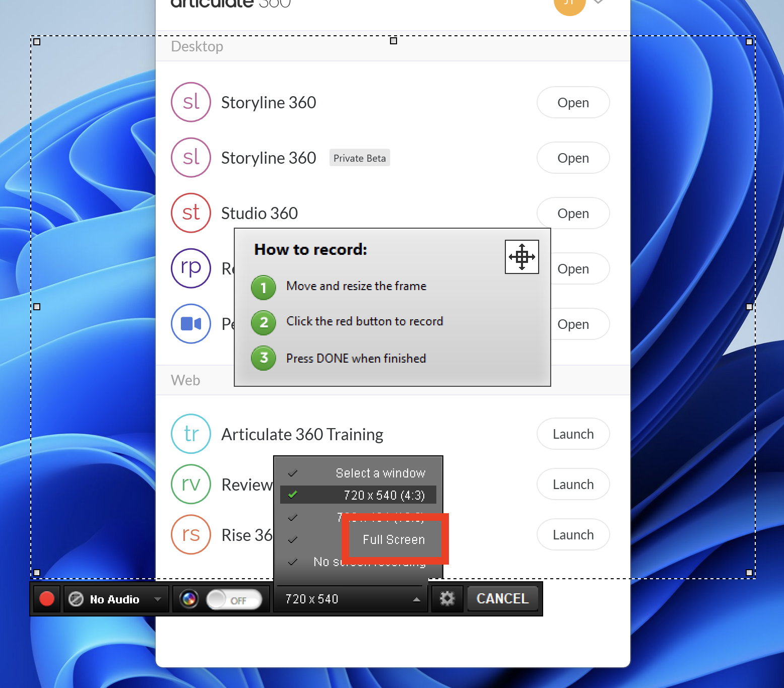
Task: Launch Articulate 360 Training
Action: coord(573,434)
